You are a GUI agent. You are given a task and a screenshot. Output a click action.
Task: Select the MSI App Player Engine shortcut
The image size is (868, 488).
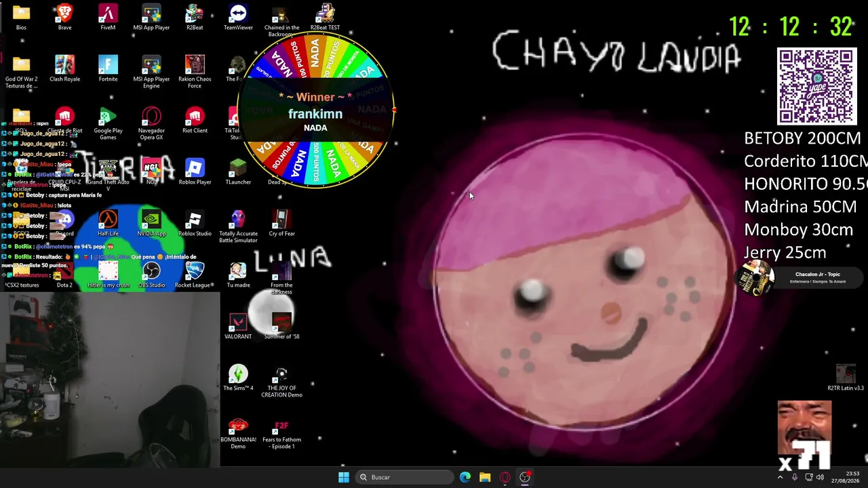(151, 73)
